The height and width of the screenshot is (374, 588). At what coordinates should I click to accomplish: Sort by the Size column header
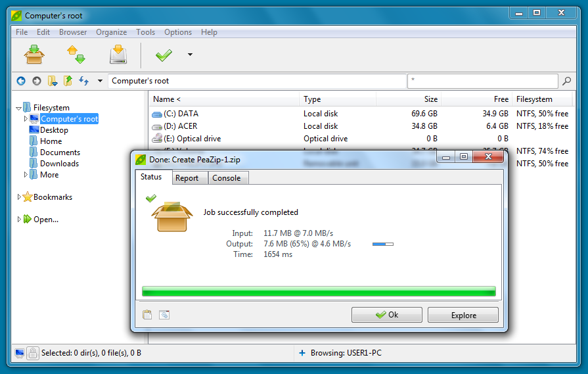(409, 99)
